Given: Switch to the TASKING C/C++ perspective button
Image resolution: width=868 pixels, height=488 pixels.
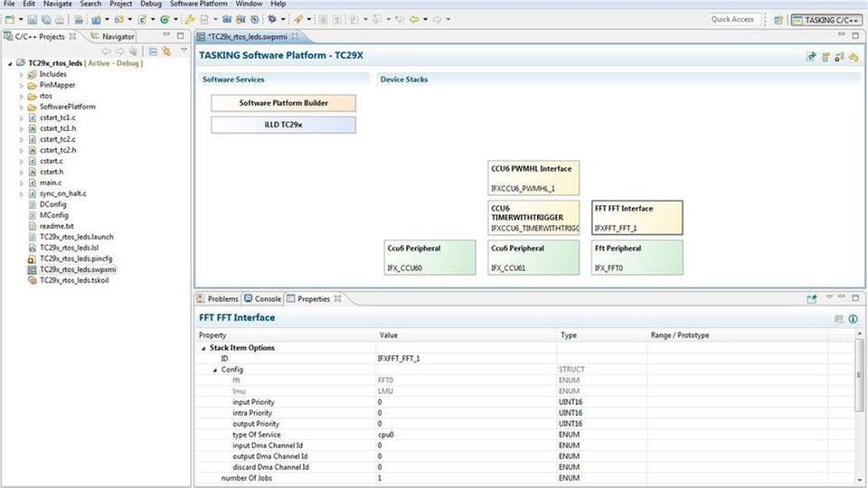Looking at the screenshot, I should pyautogui.click(x=826, y=20).
